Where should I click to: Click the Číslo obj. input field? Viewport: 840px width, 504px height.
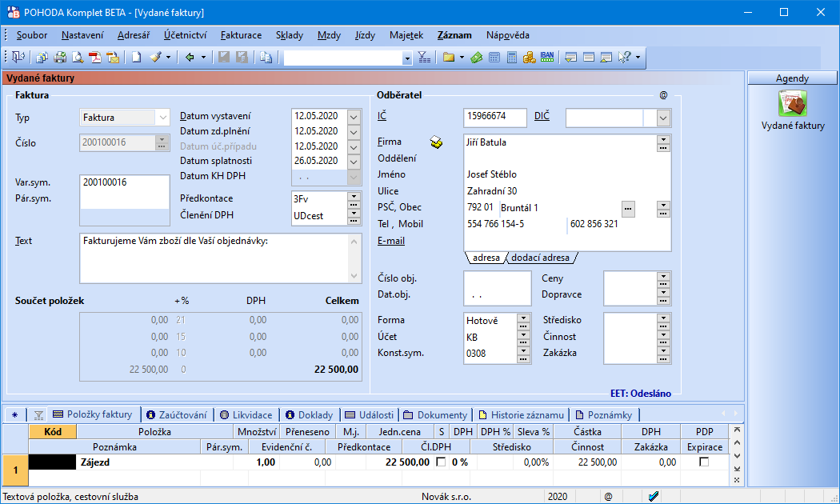pos(497,279)
